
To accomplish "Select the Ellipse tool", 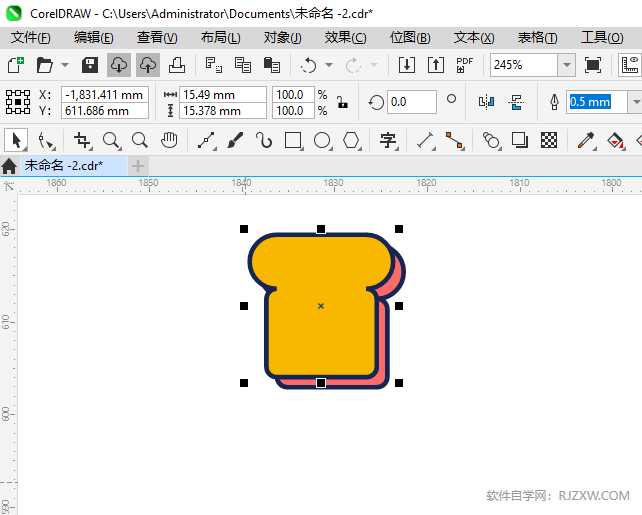I will tap(323, 141).
